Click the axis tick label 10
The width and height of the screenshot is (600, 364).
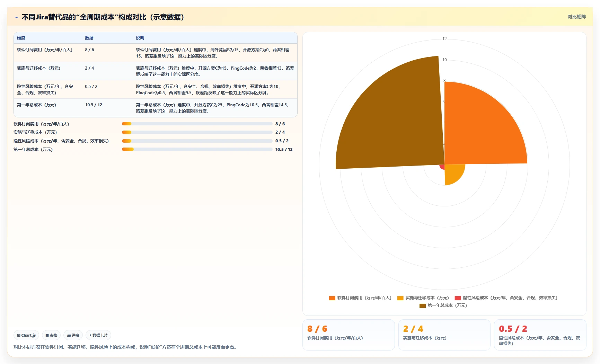(444, 60)
